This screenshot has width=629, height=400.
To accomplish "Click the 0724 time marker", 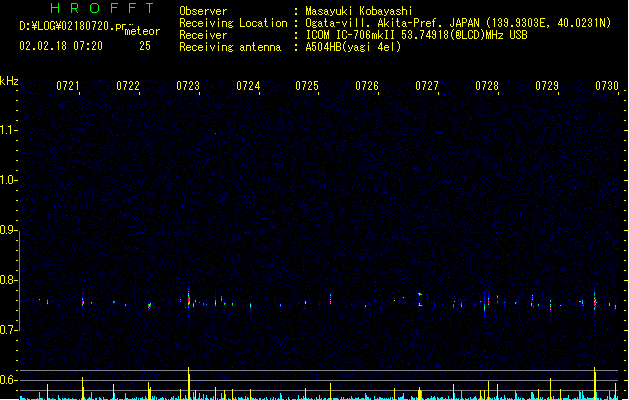I will [248, 86].
